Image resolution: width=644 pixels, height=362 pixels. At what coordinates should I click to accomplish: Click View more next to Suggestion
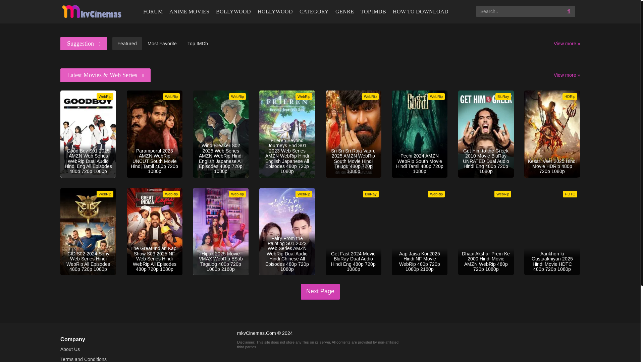click(x=567, y=44)
